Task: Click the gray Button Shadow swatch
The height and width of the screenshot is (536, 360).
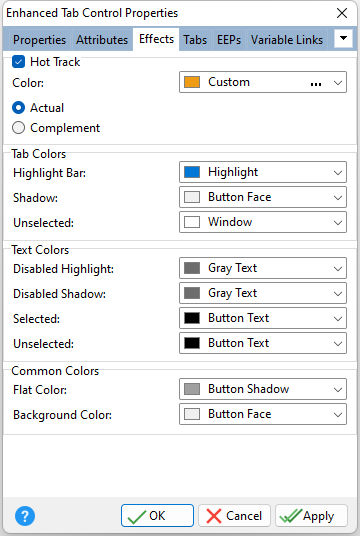Action: [x=192, y=389]
